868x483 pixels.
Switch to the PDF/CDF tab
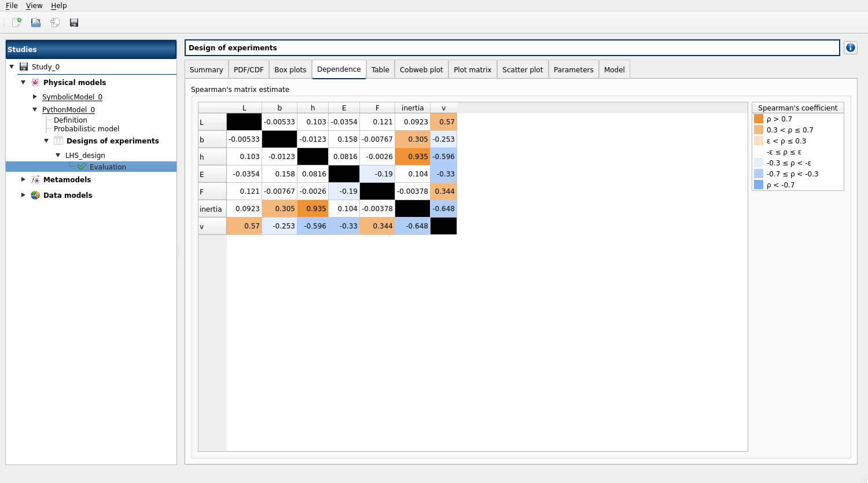click(249, 69)
